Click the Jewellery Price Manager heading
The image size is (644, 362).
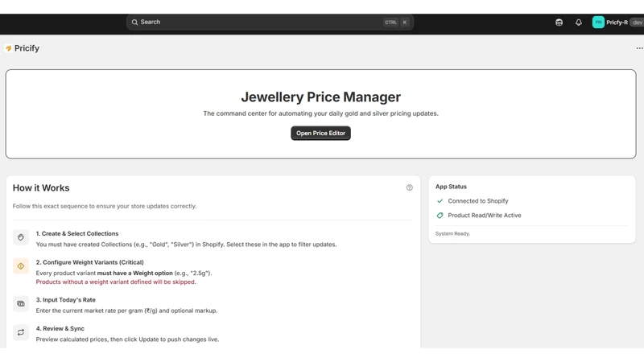point(320,97)
